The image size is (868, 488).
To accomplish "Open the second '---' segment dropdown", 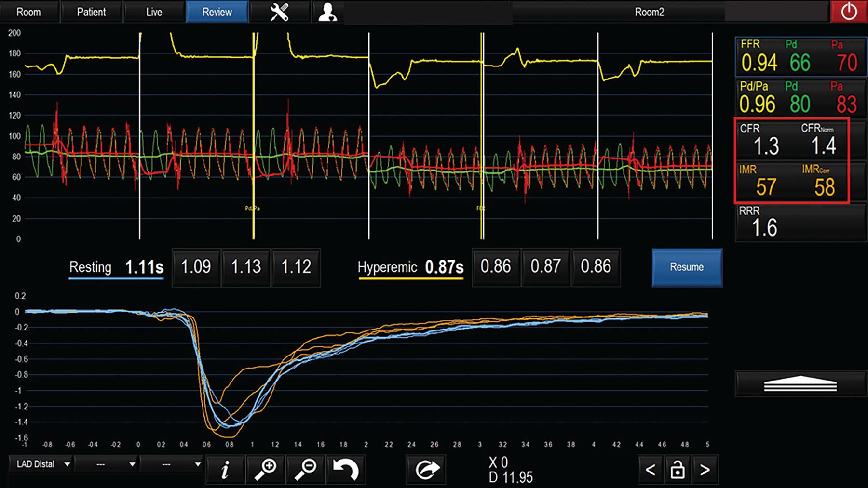I will click(107, 464).
